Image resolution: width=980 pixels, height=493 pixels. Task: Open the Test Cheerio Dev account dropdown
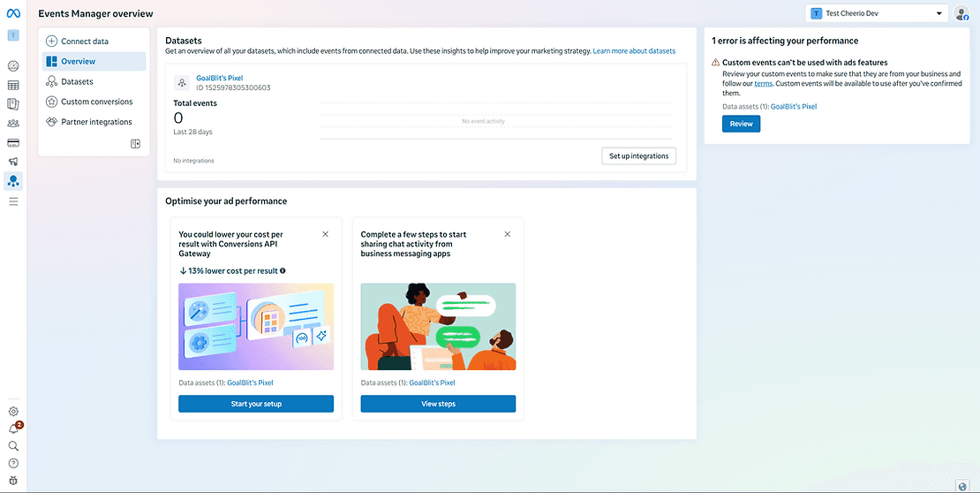pyautogui.click(x=876, y=13)
